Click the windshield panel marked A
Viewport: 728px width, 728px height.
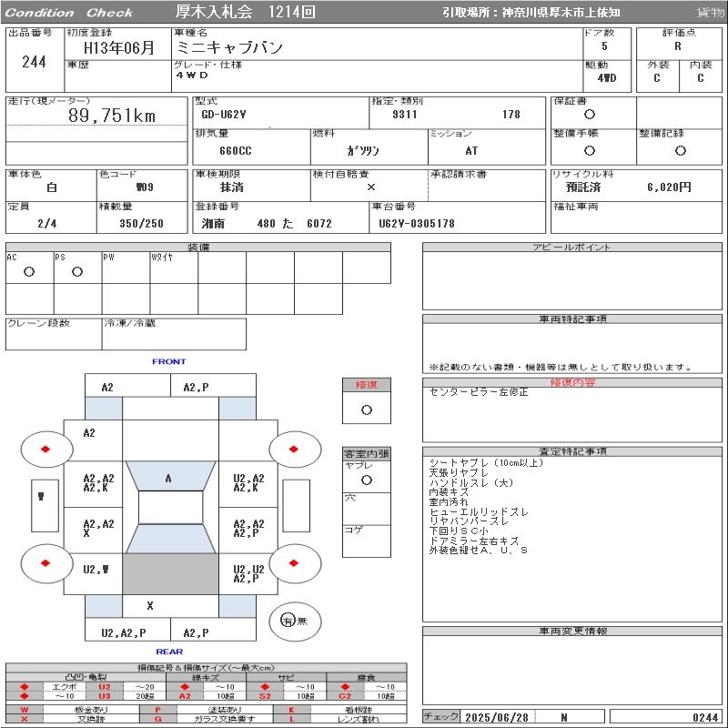pos(168,478)
